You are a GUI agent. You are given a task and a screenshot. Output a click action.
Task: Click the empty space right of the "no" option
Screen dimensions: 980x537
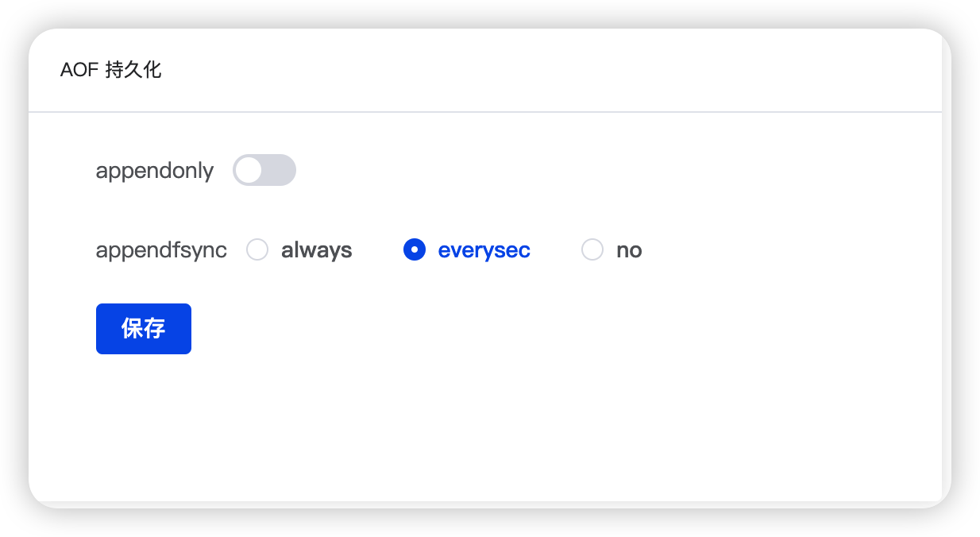[x=778, y=250]
